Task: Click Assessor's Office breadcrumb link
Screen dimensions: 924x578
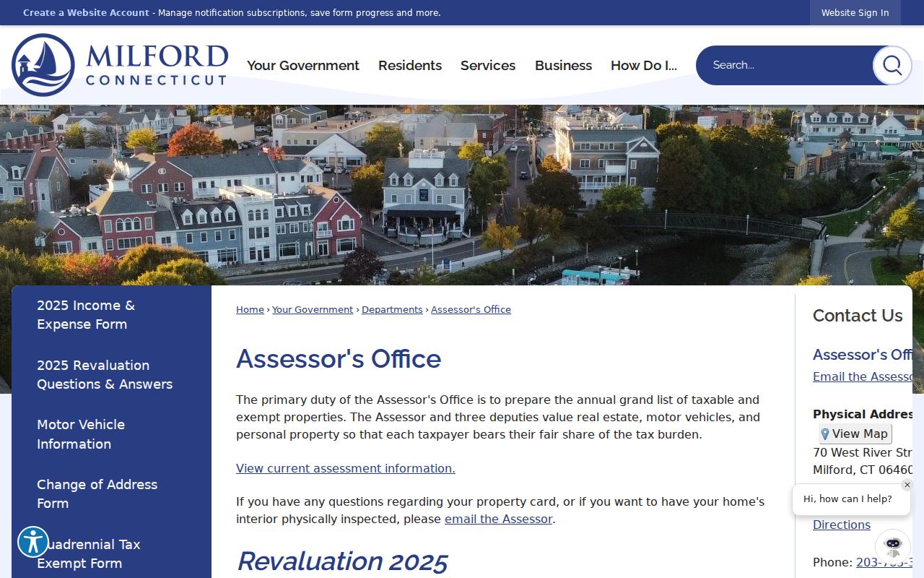Action: 471,309
